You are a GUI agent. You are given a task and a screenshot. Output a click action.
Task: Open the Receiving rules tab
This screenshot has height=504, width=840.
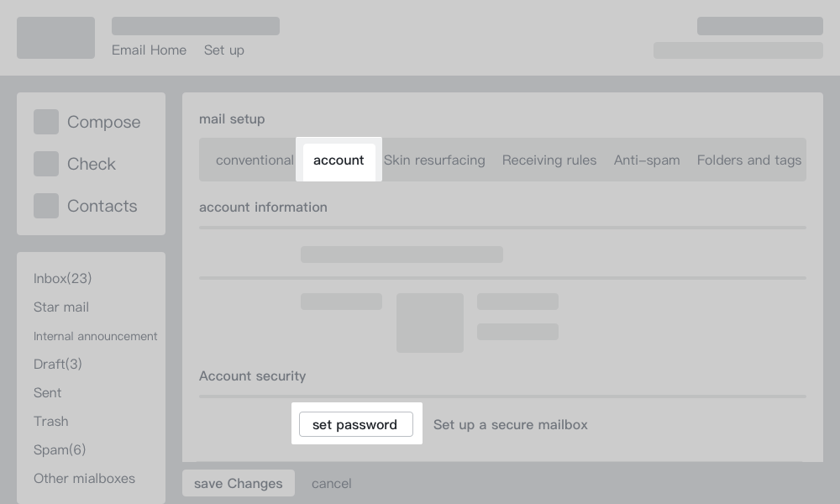549,160
